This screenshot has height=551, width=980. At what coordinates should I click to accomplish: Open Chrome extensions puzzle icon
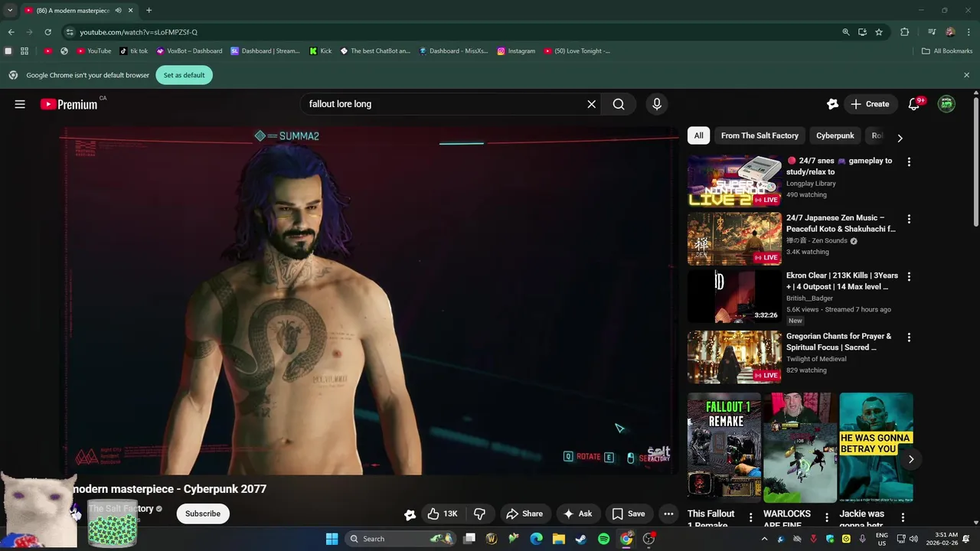(904, 32)
